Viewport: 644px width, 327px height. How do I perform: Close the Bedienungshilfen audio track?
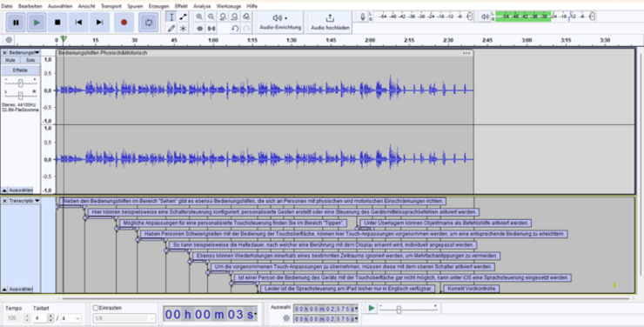pyautogui.click(x=4, y=52)
